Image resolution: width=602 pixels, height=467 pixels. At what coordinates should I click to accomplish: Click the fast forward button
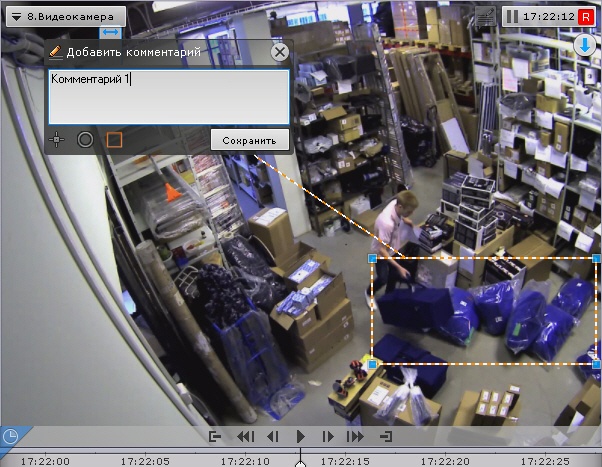(x=355, y=436)
